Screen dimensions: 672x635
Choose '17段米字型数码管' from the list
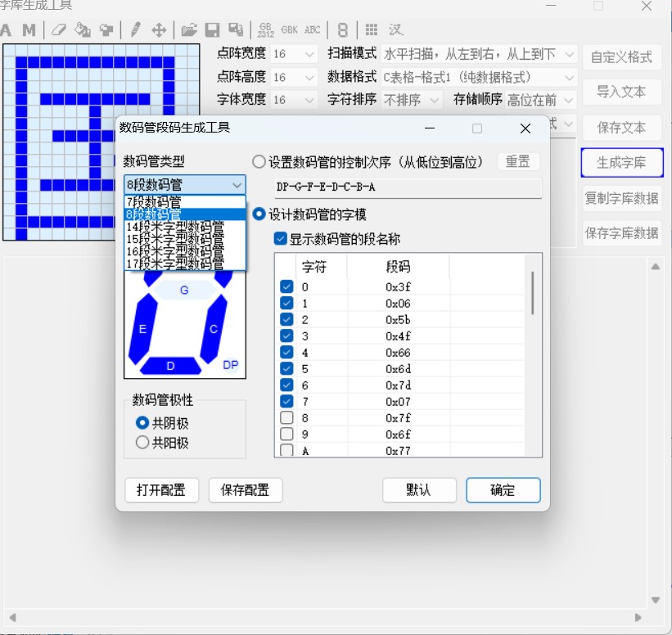(x=185, y=264)
